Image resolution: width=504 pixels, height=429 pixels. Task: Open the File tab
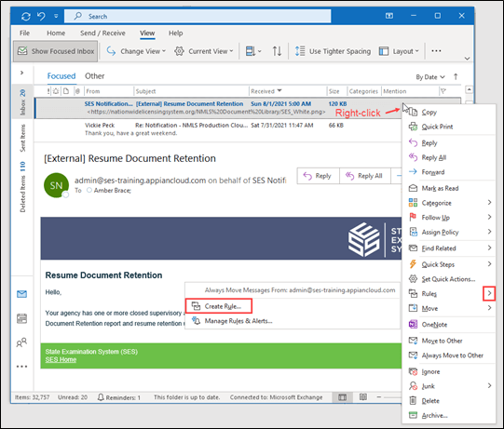pyautogui.click(x=24, y=34)
